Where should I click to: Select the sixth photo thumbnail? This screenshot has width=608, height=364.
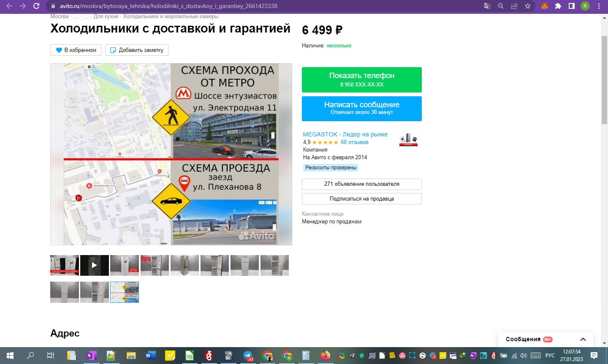click(x=214, y=265)
